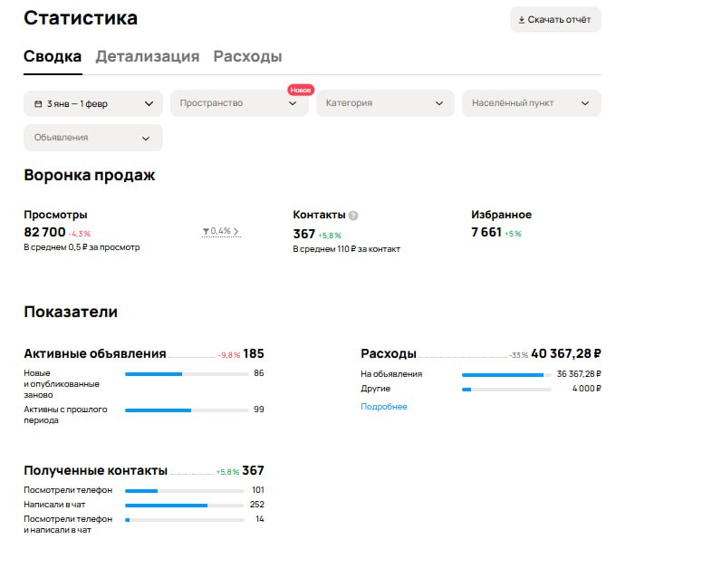Click the -9,8% change next to 185
Viewport: 712px width, 588px height.
(229, 355)
